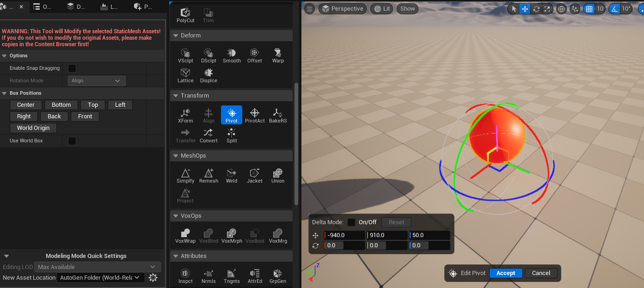Screen dimensions: 644x288
Task: Set pivot to World Origin
Action: 33,128
